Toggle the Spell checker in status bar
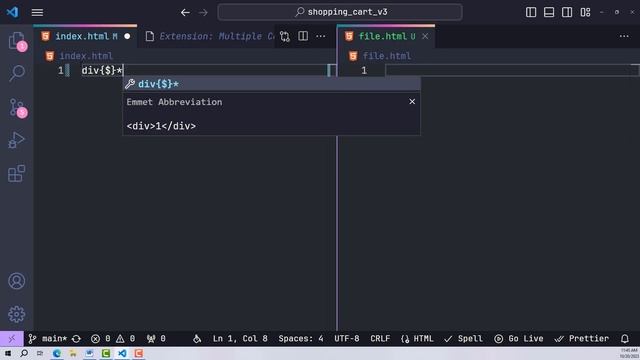 click(463, 338)
